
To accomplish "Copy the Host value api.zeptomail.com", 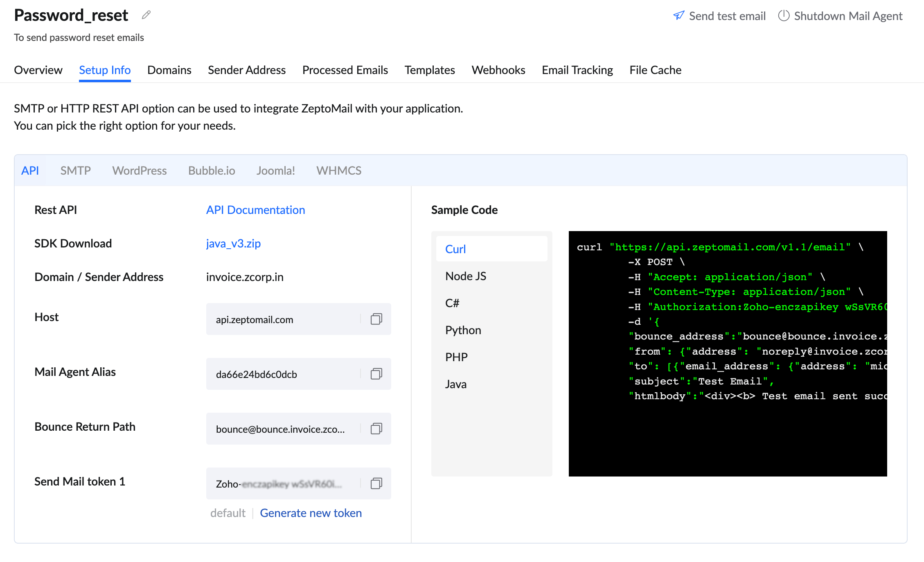I will click(x=376, y=319).
